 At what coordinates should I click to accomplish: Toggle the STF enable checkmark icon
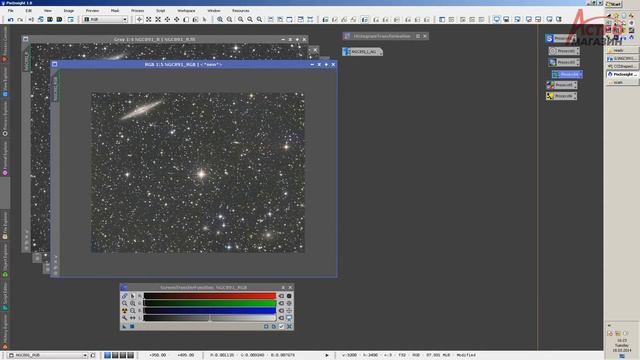click(x=281, y=326)
